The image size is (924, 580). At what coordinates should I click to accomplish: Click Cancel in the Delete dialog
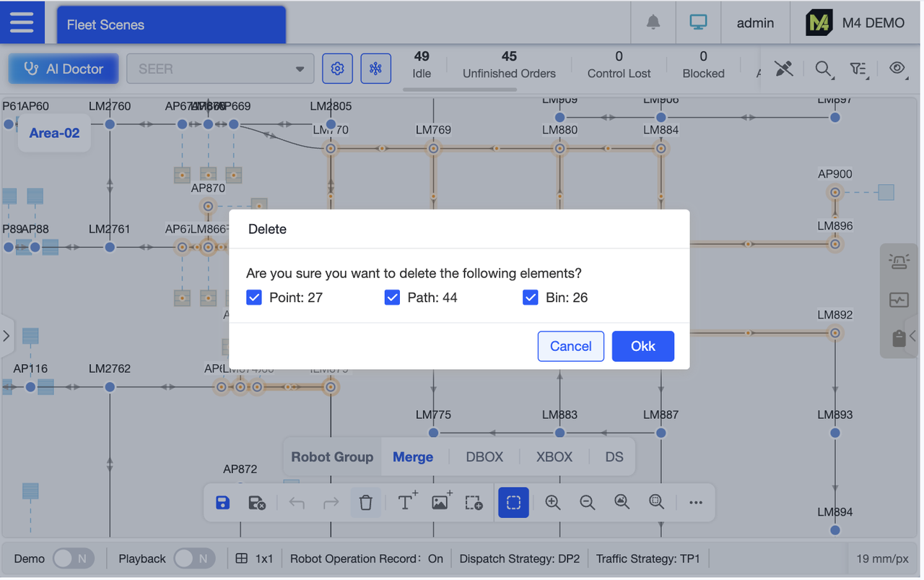point(570,346)
